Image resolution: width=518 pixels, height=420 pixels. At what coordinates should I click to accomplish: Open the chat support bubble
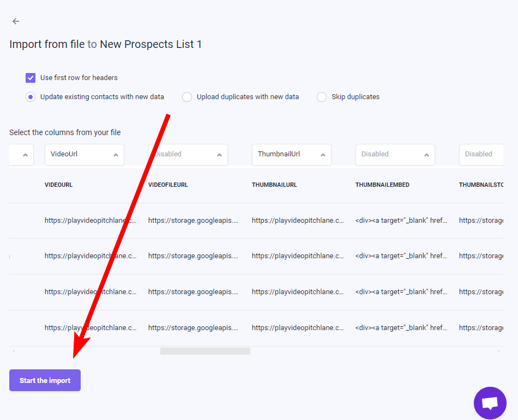490,403
